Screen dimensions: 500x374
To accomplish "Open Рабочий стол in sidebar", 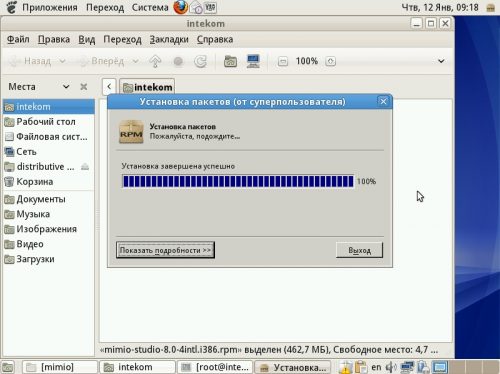I will [x=49, y=122].
